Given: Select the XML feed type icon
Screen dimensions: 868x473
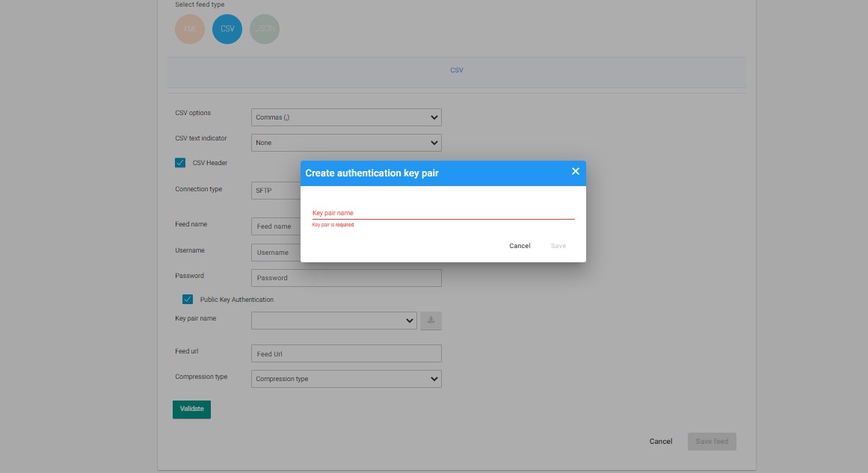Looking at the screenshot, I should (190, 29).
